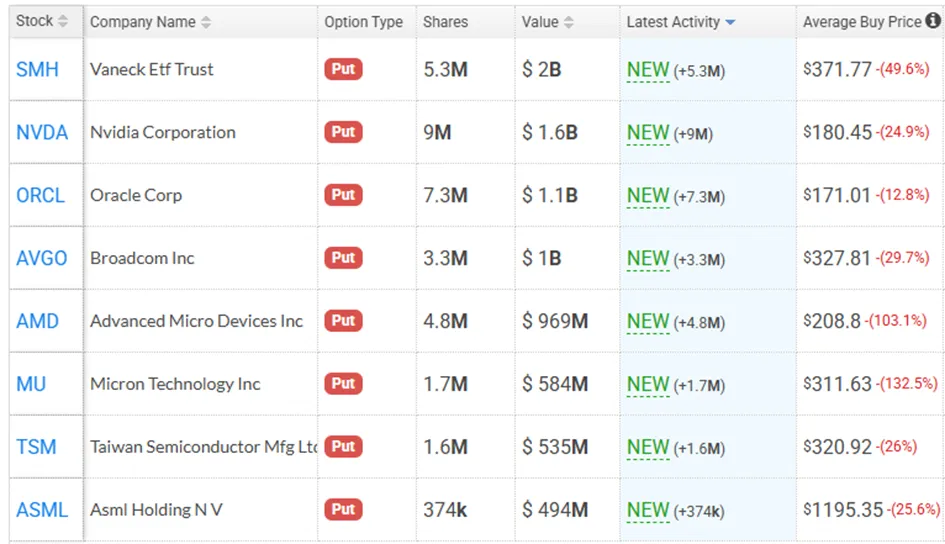Select the $ 584M value cell

555,384
